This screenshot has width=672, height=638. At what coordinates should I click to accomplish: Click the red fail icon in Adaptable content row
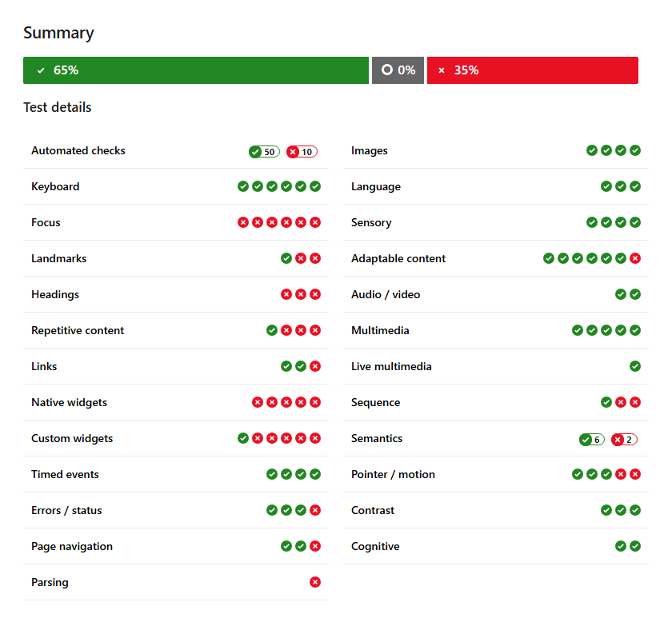tap(635, 258)
